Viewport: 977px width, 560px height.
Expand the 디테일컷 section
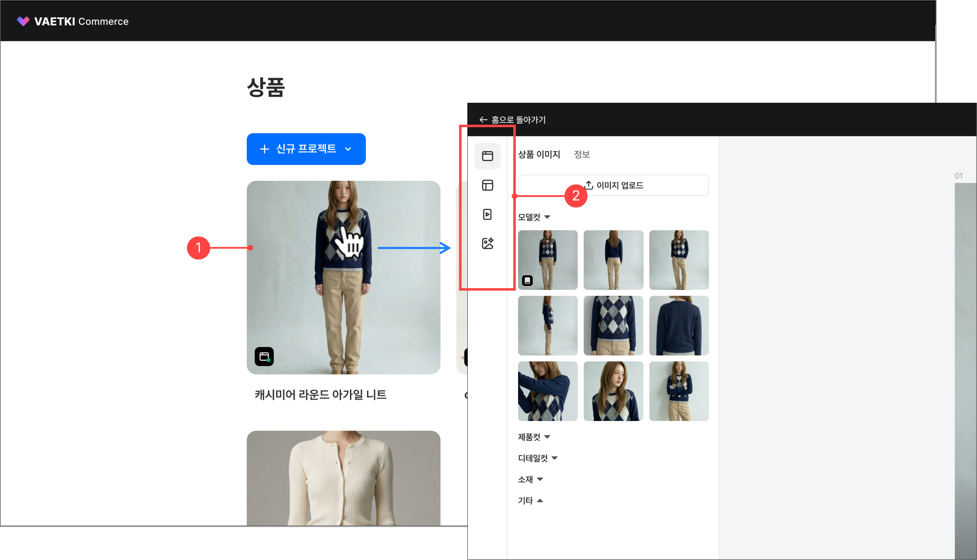click(554, 458)
